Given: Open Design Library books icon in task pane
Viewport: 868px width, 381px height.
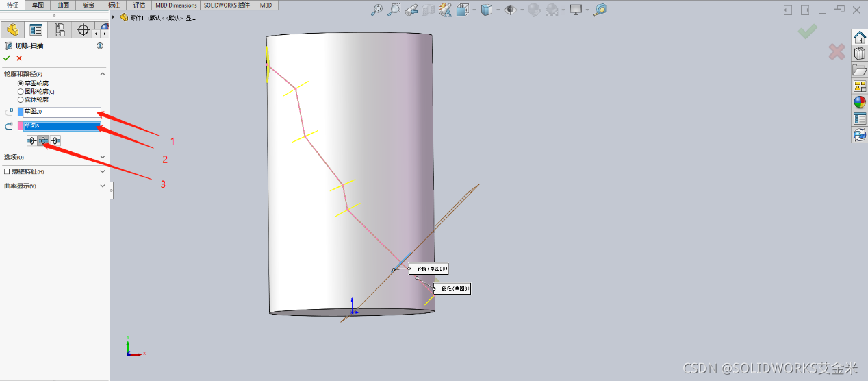Looking at the screenshot, I should tap(860, 53).
